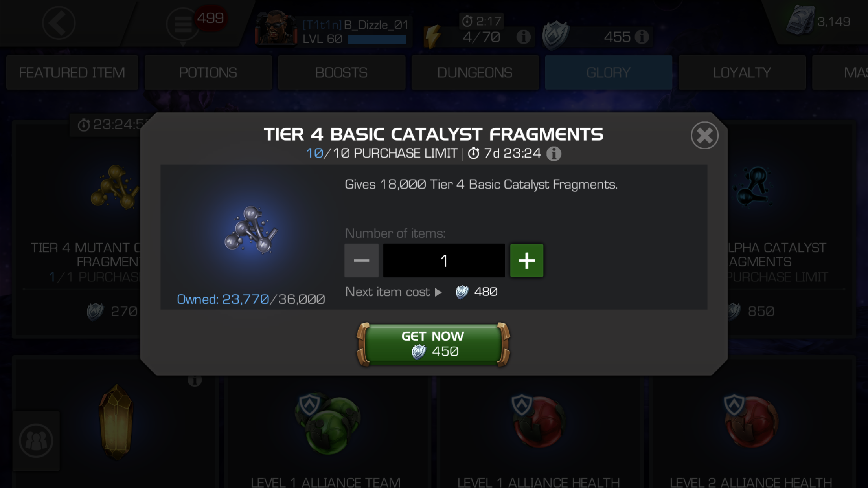Open energy info icon beside 4/70
868x488 pixels.
click(x=523, y=37)
